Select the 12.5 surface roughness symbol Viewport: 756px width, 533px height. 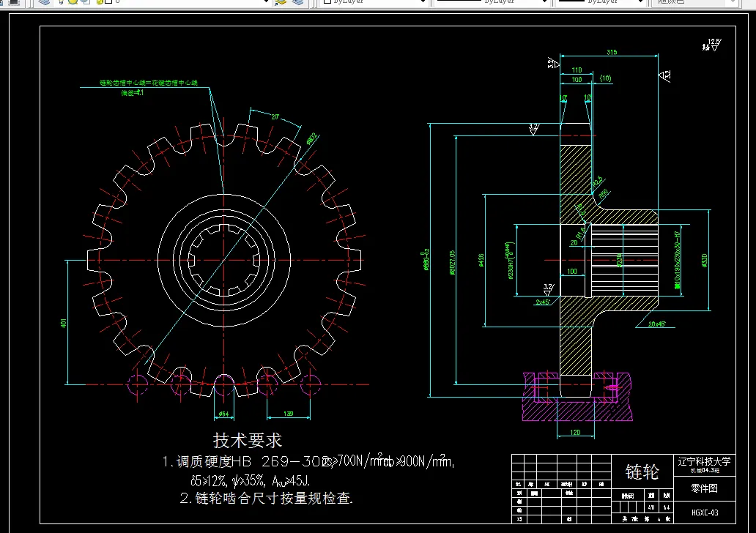click(711, 45)
